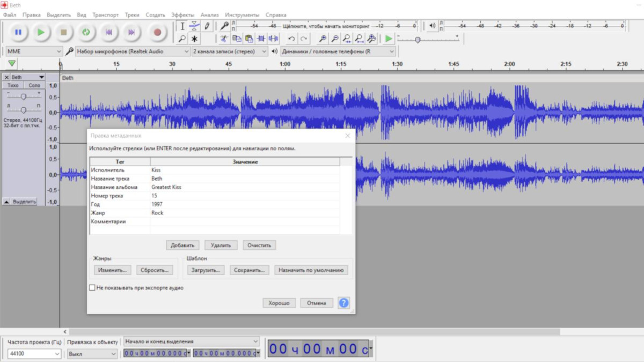644x362 pixels.
Task: Click the 'Добавить' button
Action: [182, 245]
